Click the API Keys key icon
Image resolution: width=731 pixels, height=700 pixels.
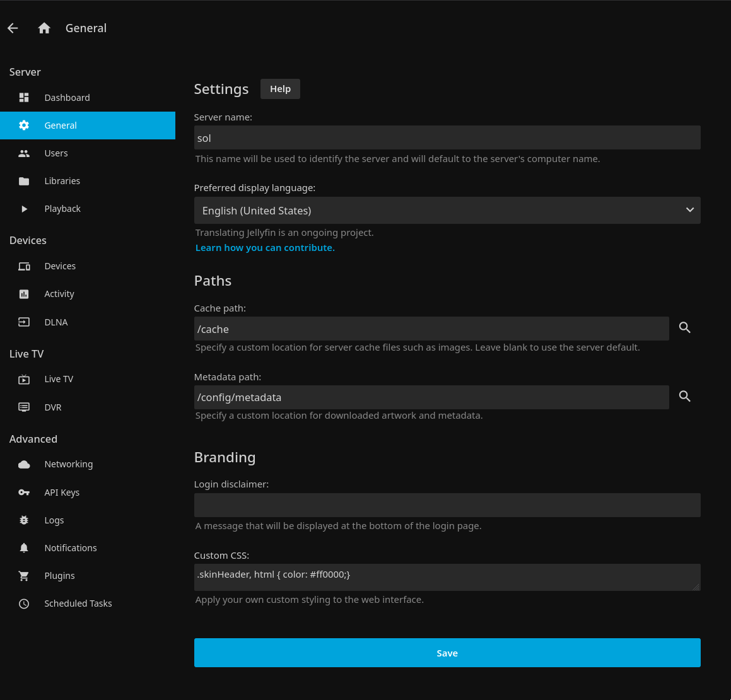pyautogui.click(x=23, y=493)
